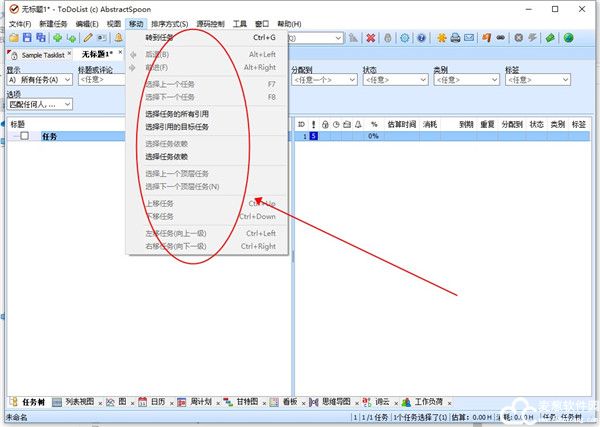Tick the checkbox beside the task row

tap(25, 136)
